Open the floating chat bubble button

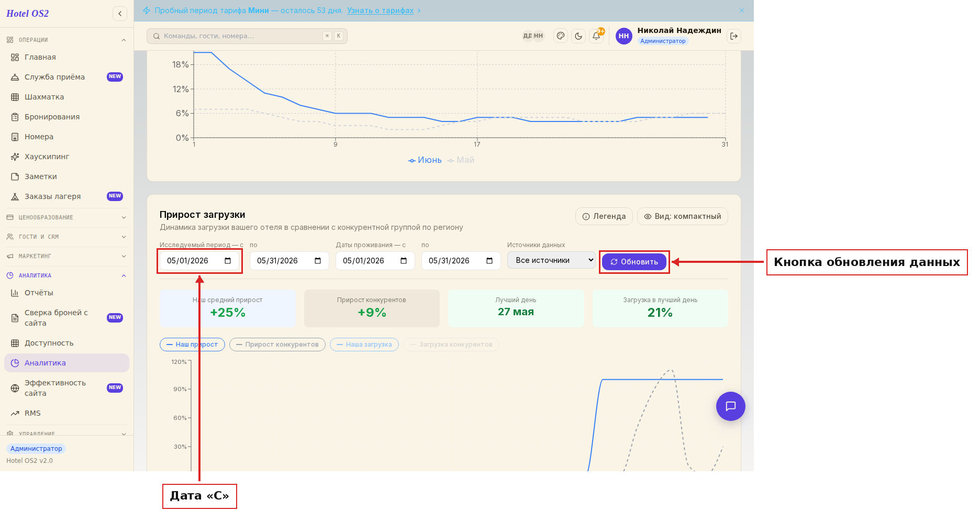coord(731,406)
